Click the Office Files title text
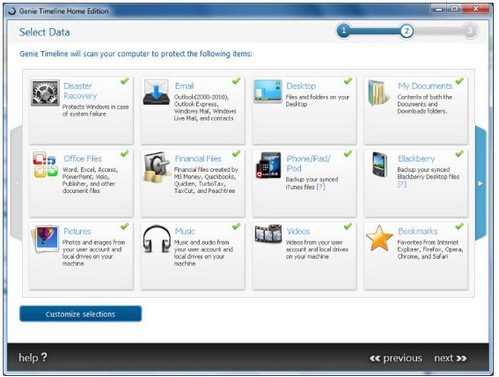The image size is (499, 377). point(83,159)
